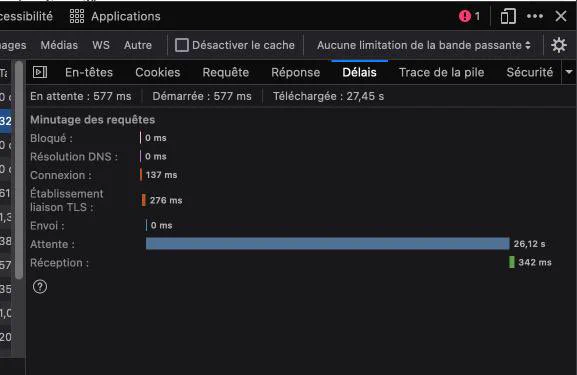Screen dimensions: 577x375
Task: Enable the Désactiver le cache checkbox
Action: tap(181, 45)
